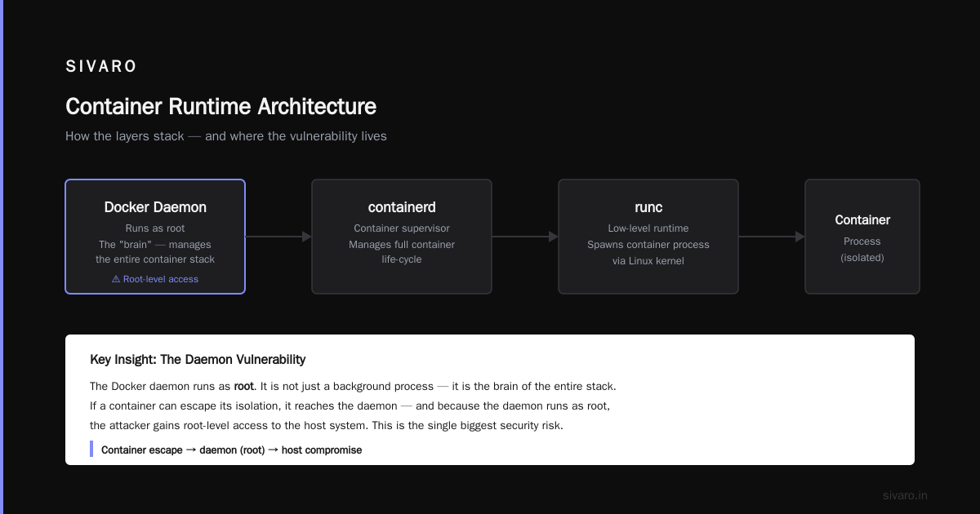The image size is (980, 514).
Task: Select the runc box title
Action: pos(648,207)
